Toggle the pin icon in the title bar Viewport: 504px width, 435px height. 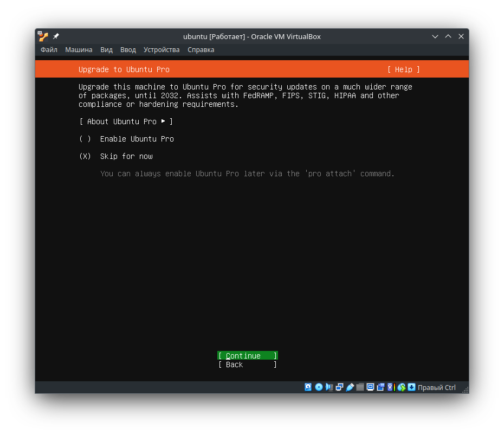(x=55, y=36)
